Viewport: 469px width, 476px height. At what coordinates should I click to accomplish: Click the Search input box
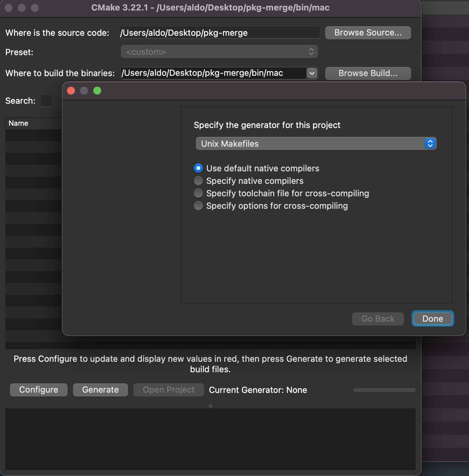[x=46, y=101]
